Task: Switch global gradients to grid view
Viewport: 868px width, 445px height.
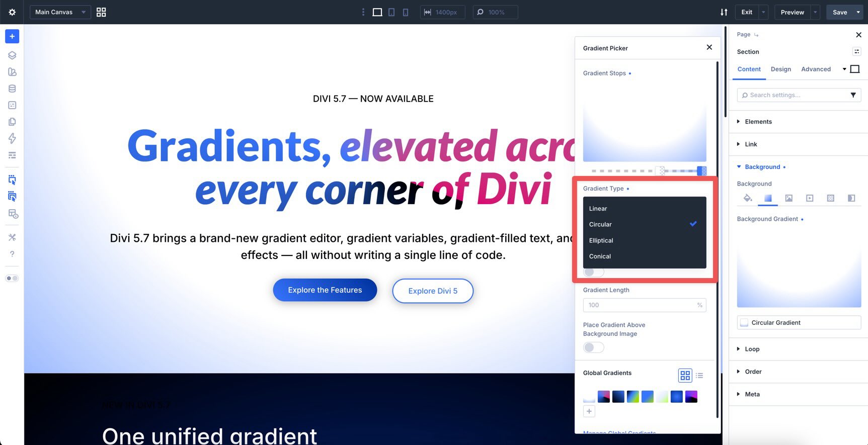Action: 685,376
